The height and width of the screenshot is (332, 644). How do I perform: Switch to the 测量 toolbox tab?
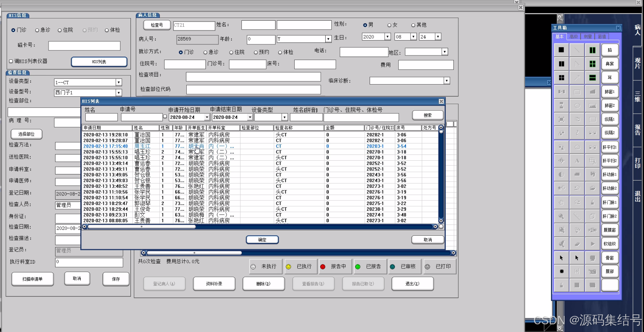tap(588, 37)
